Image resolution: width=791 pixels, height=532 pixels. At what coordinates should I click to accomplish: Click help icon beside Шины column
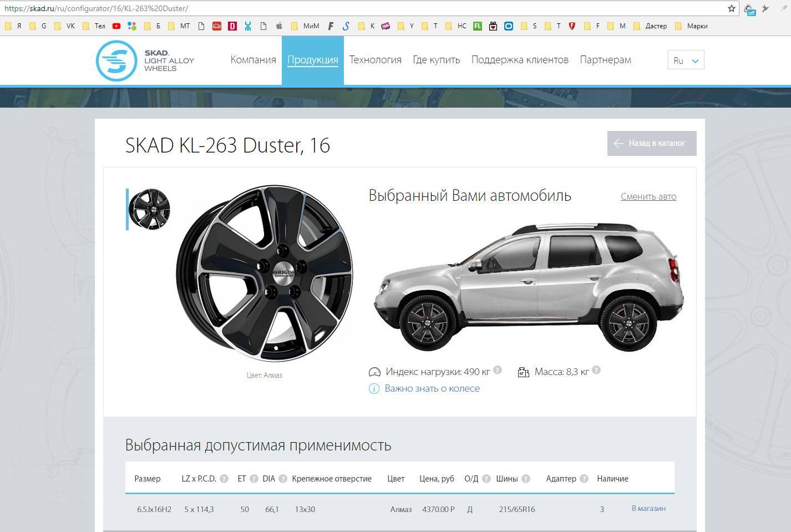point(526,479)
